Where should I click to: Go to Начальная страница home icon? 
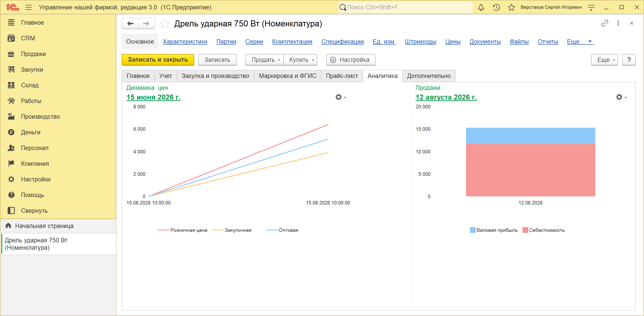8,226
